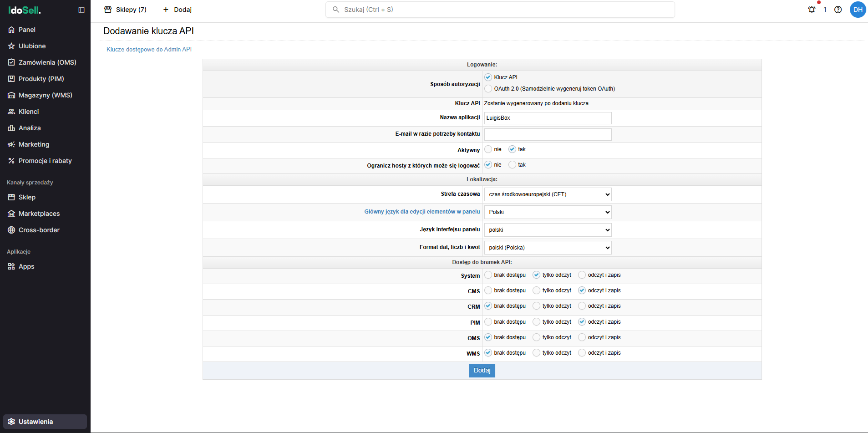Open the help question mark icon
Screen dimensions: 868x433
click(x=838, y=10)
